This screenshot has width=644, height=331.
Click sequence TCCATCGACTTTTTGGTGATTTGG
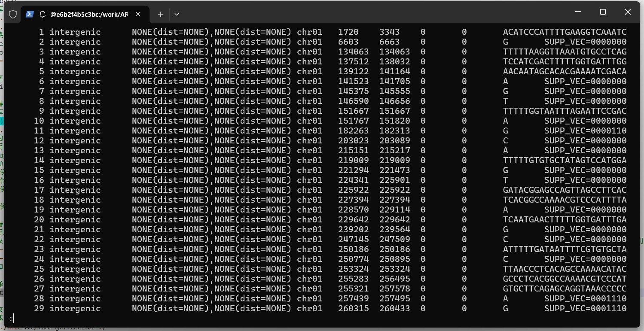(x=565, y=62)
